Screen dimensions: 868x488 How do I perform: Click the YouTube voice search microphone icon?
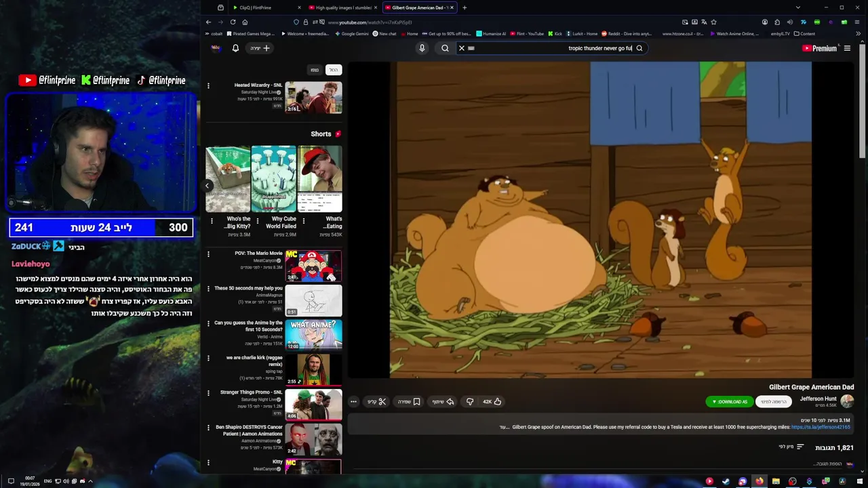(x=422, y=48)
